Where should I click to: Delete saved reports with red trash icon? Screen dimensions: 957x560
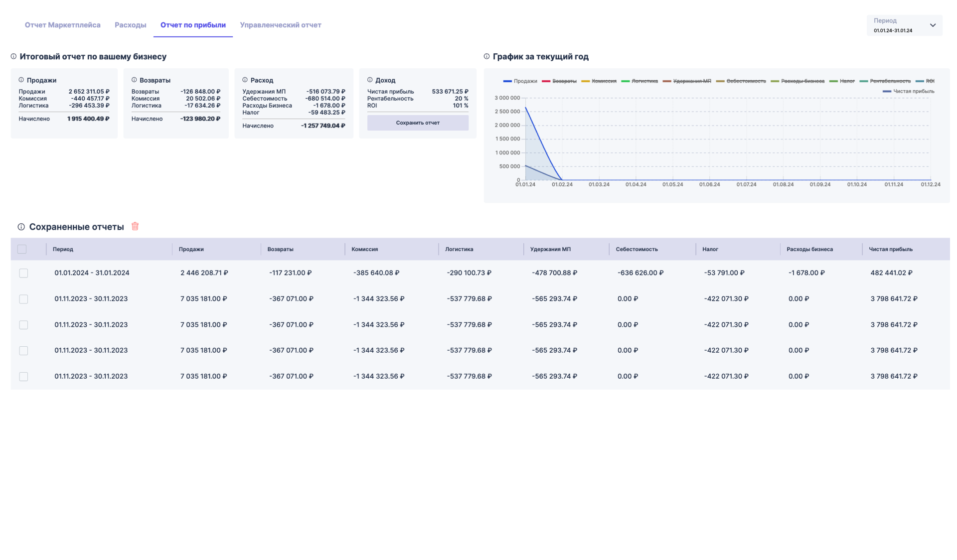135,226
